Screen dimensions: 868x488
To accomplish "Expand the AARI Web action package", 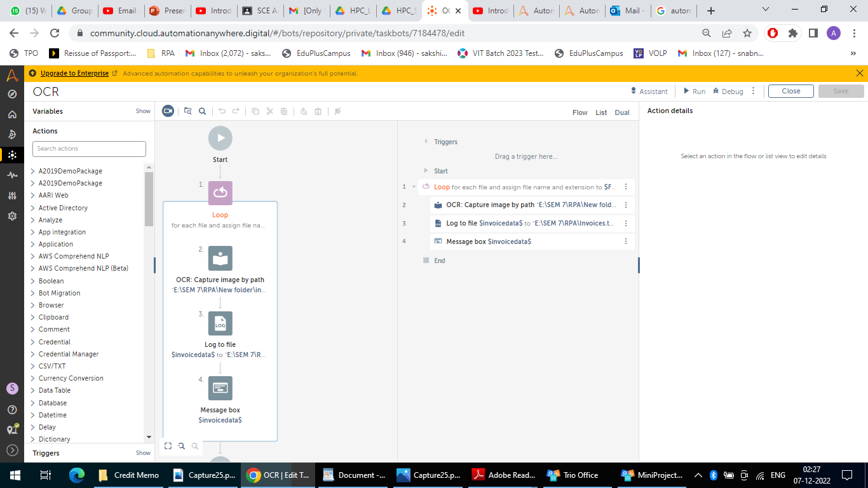I will (33, 195).
